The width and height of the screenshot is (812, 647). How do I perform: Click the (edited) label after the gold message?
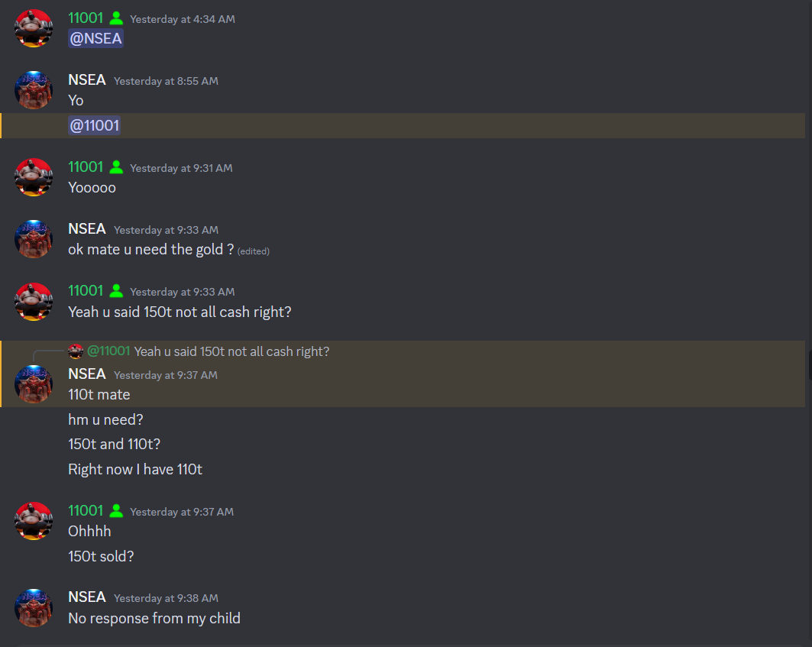coord(254,251)
